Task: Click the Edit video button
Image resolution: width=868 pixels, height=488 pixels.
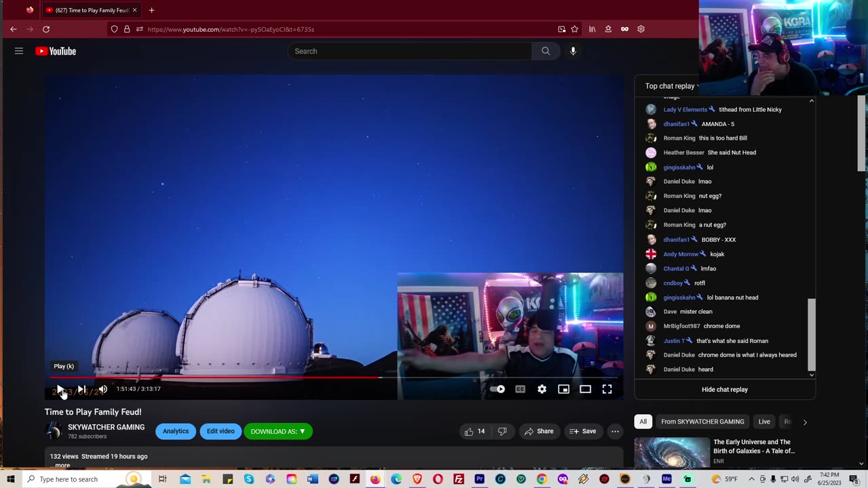Action: (220, 431)
